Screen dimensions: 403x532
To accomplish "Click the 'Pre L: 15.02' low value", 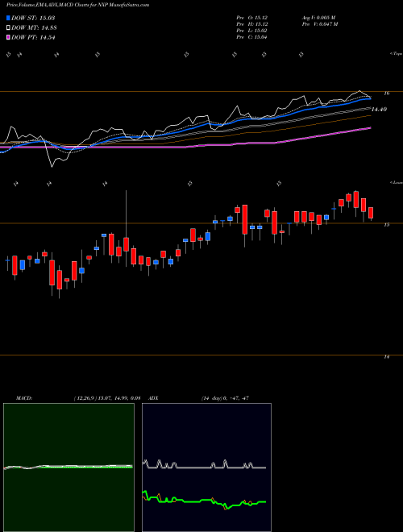I will pyautogui.click(x=252, y=31).
